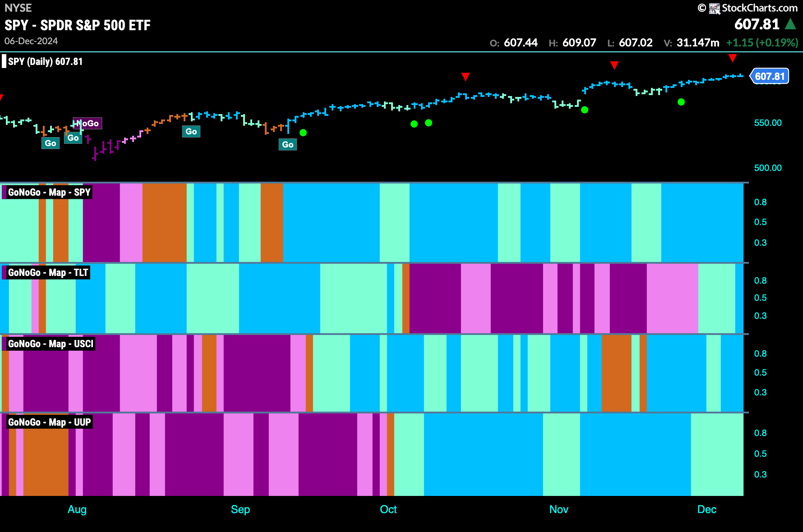Click the left of two early-October green dots
Image resolution: width=803 pixels, height=532 pixels.
tap(414, 124)
